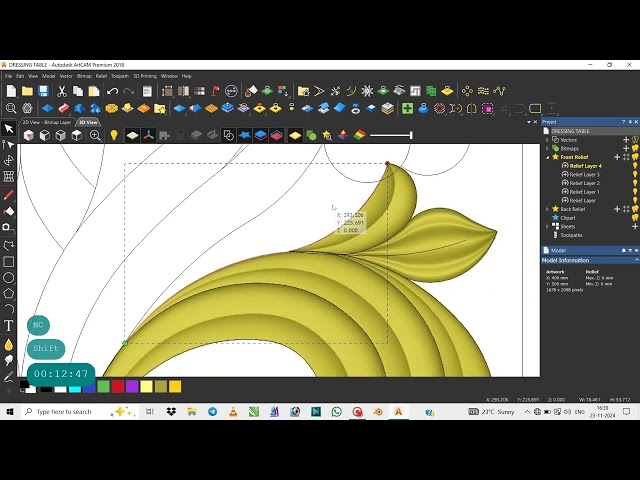Toggle visibility bulb for Front Relief
Image resolution: width=640 pixels, height=480 pixels.
coord(635,157)
